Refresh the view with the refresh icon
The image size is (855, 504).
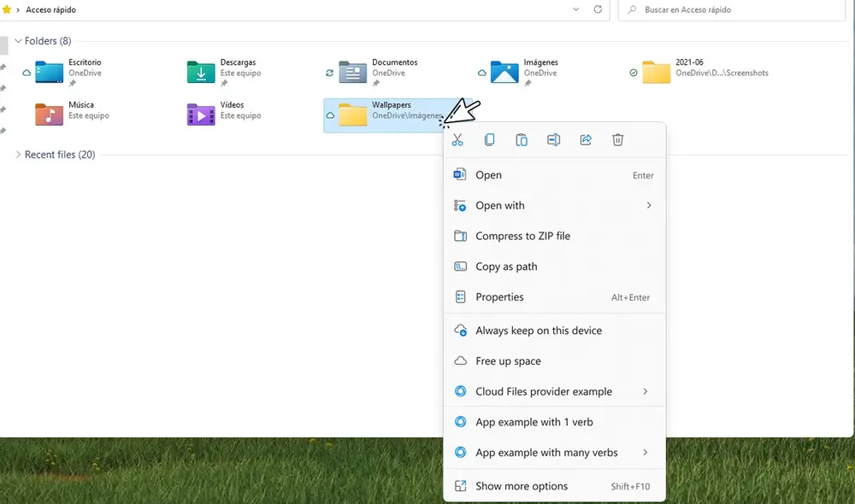click(597, 9)
